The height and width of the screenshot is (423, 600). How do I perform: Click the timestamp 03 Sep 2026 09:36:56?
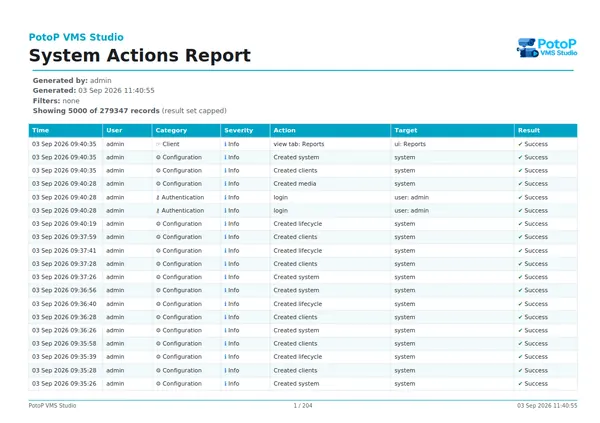point(64,290)
